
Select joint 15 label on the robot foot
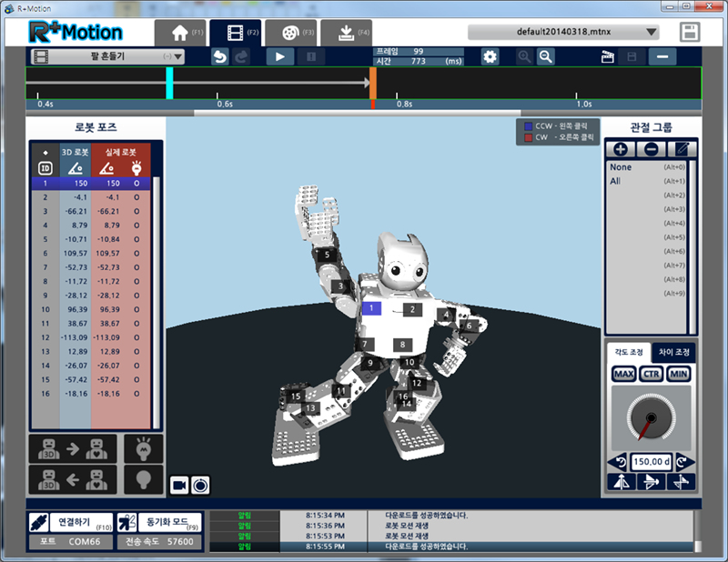(x=296, y=396)
